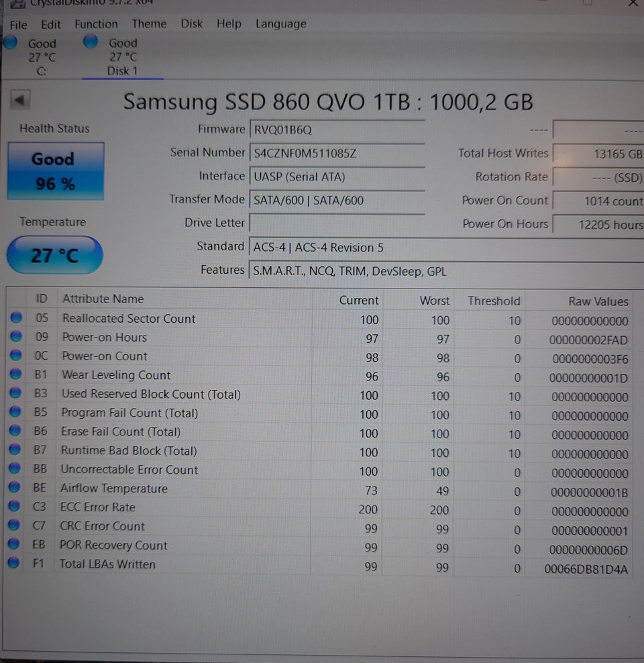
Task: Click the Raw Values column header
Action: [579, 301]
